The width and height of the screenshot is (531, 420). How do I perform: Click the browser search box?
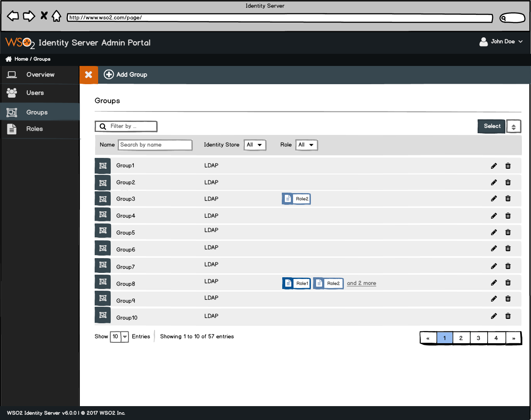coord(512,18)
